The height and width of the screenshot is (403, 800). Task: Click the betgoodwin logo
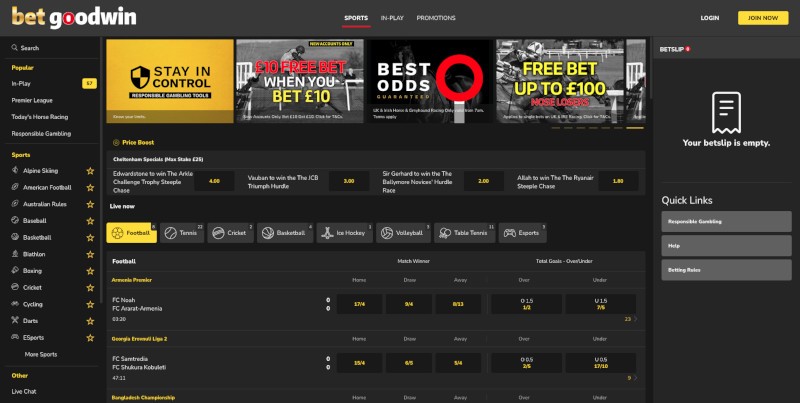click(x=54, y=17)
